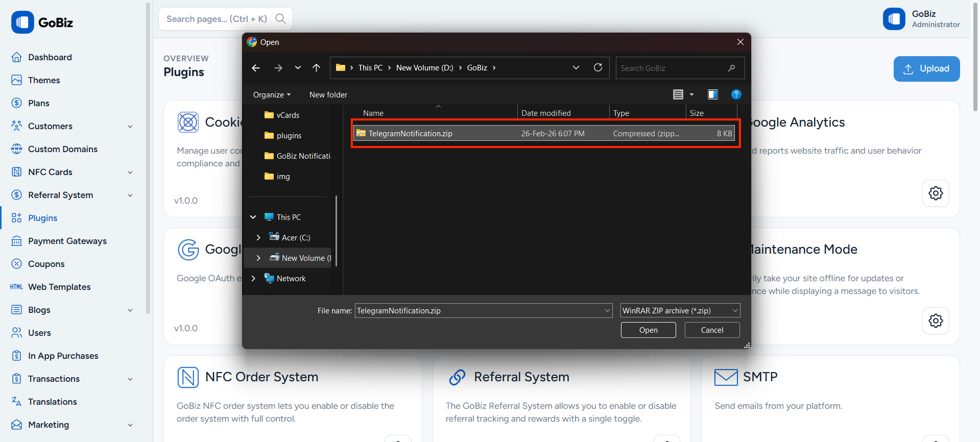The image size is (980, 442).
Task: Click GoBiz in the address breadcrumb
Action: click(477, 68)
